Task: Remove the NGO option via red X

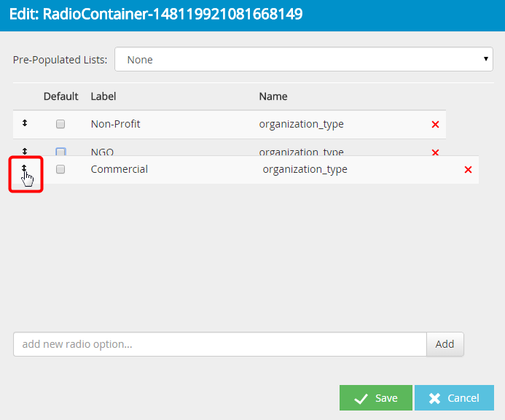Action: tap(435, 152)
